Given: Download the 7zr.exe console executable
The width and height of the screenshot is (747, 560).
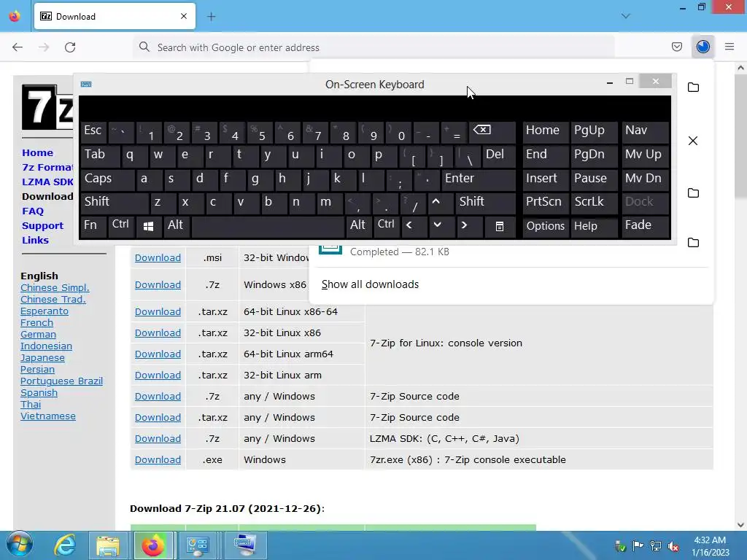Looking at the screenshot, I should coord(158,459).
